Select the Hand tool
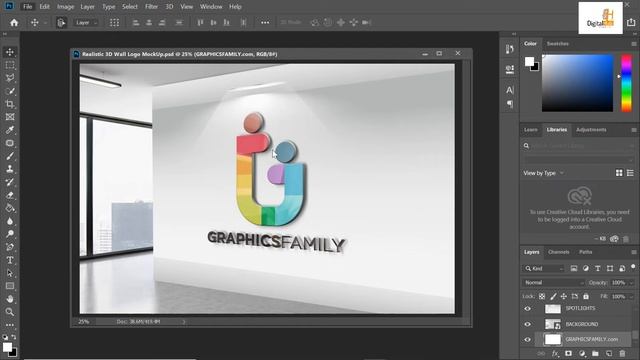 pos(10,299)
